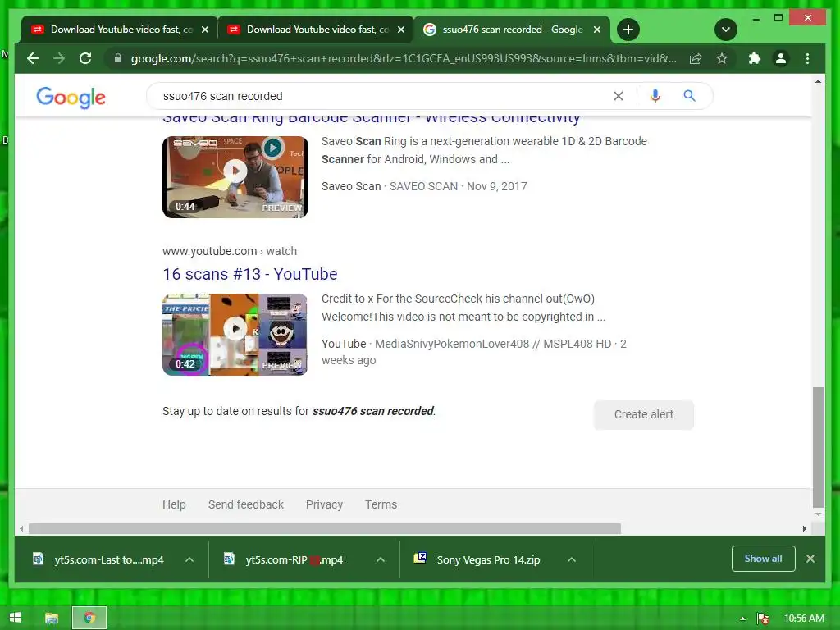
Task: Expand options for yt5s.com-RIP mp4 download
Action: click(381, 559)
